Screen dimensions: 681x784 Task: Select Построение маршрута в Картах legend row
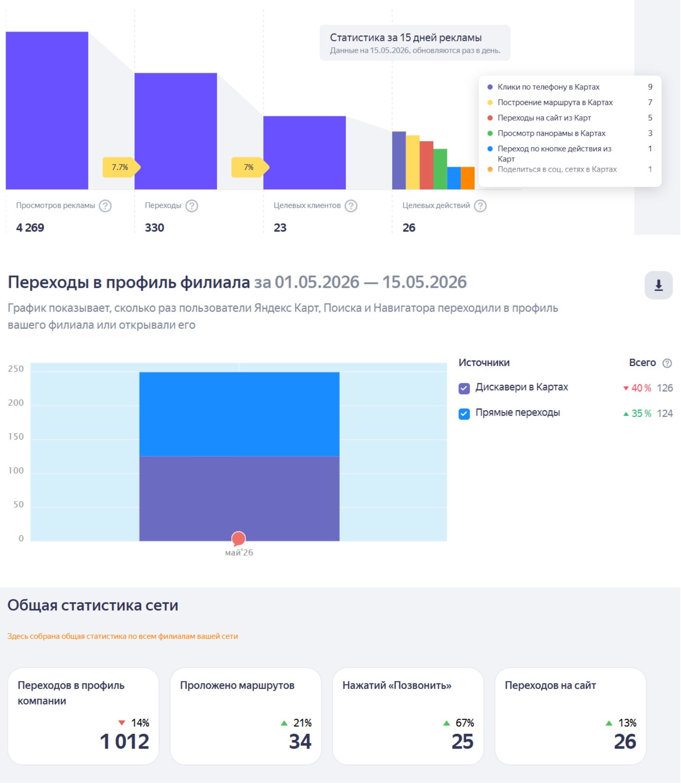click(x=570, y=103)
